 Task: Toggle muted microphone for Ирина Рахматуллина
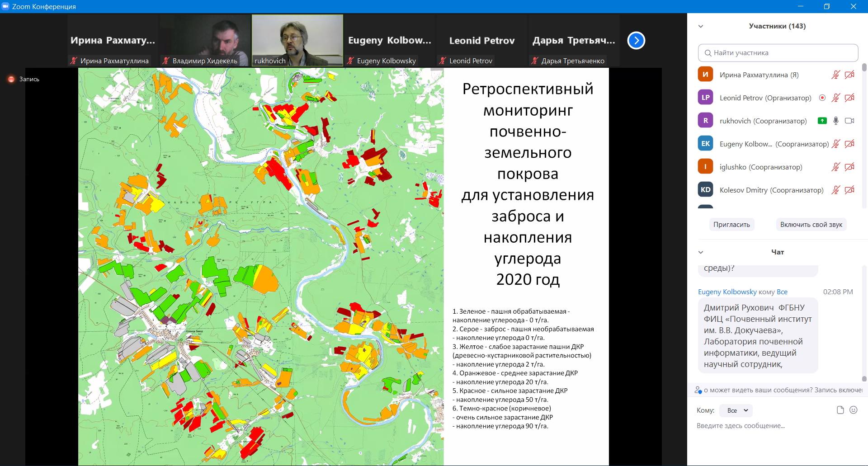(x=835, y=75)
